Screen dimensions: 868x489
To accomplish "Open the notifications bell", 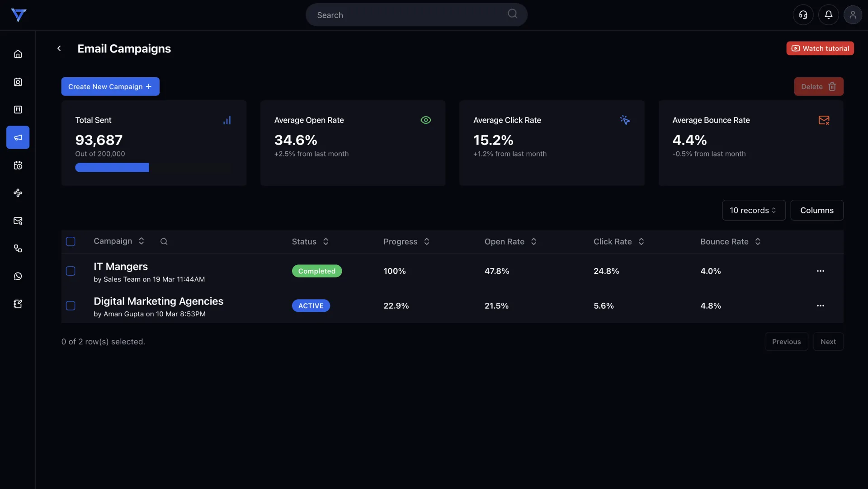I will coord(828,15).
